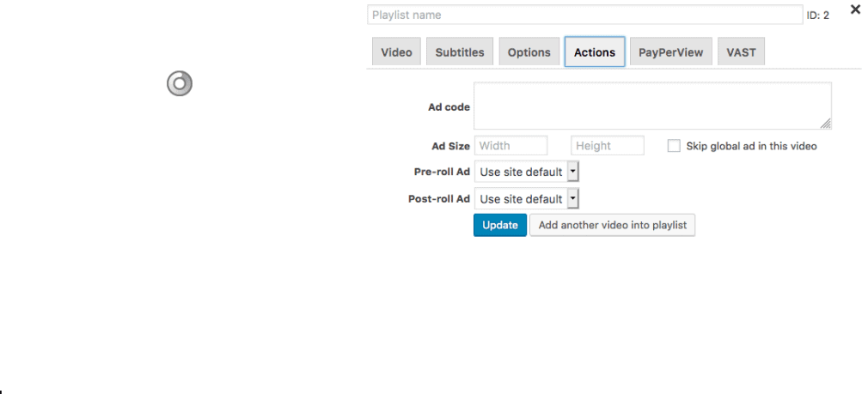
Task: Enable Skip global ad in this video checkbox
Action: pyautogui.click(x=674, y=146)
